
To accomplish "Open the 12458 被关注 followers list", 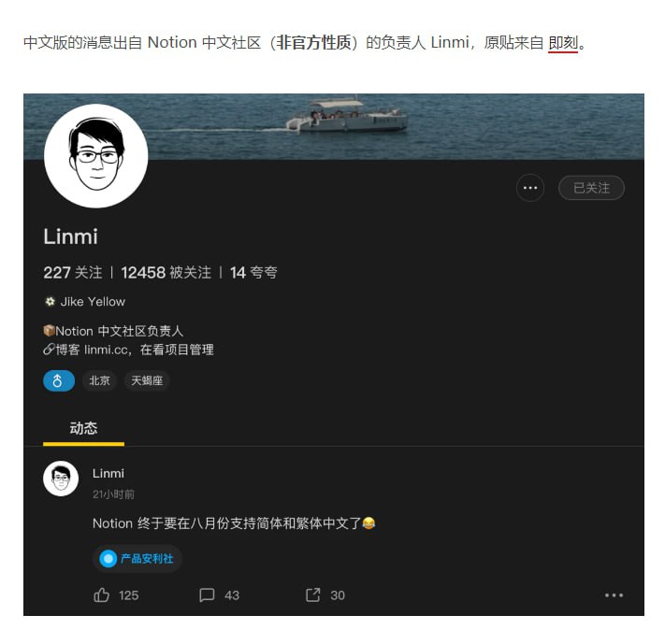I will point(166,273).
